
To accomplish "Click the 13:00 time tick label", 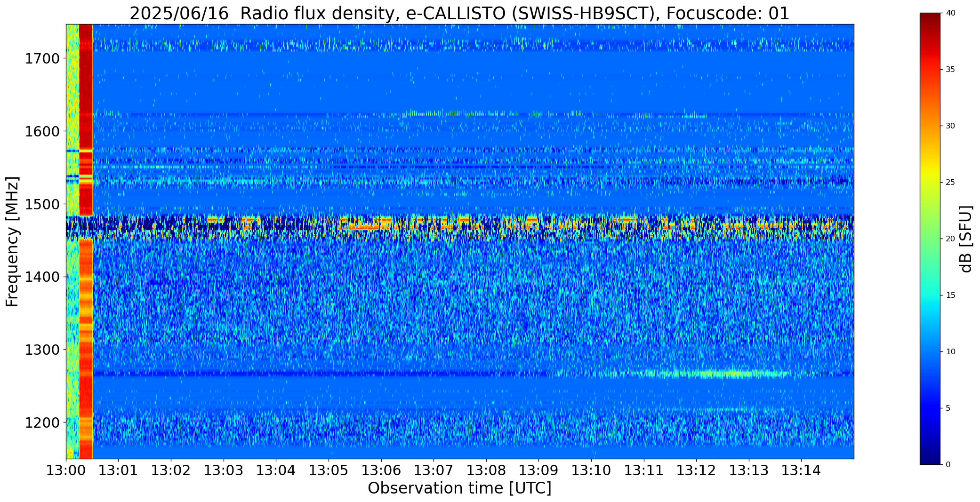I will (66, 470).
